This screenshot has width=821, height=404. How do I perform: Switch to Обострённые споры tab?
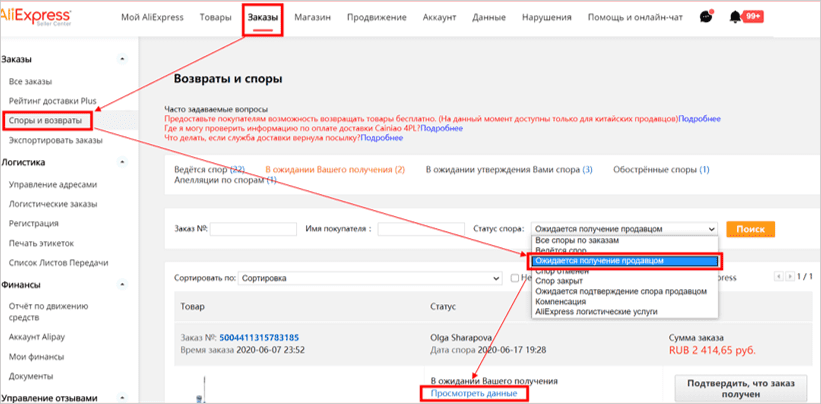coord(661,170)
